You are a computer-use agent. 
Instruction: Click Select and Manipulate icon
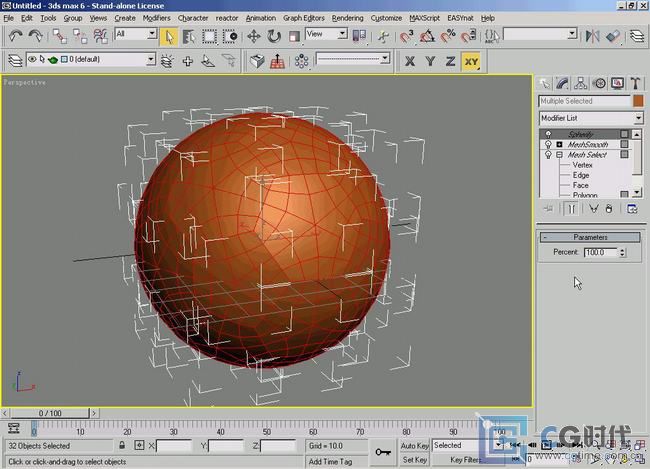click(x=383, y=36)
